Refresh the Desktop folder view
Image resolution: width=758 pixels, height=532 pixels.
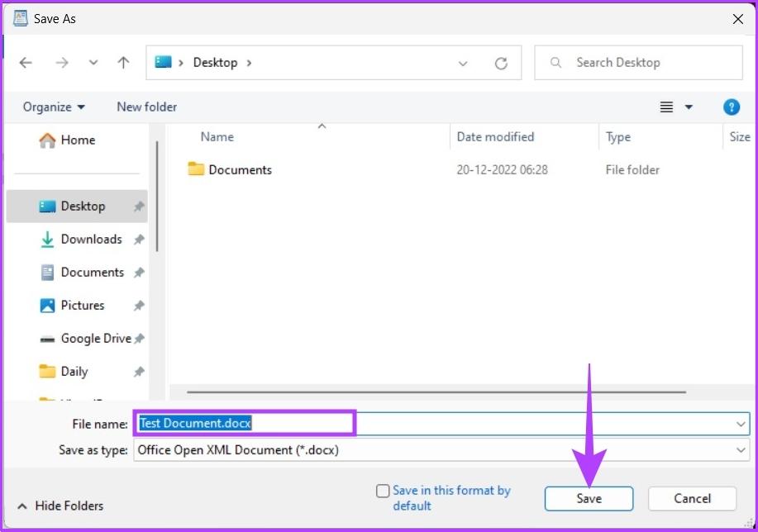(501, 64)
